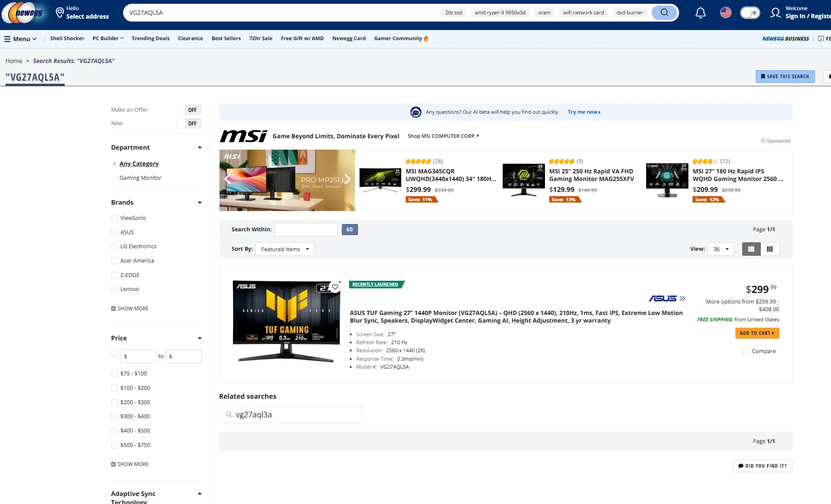Click next arrow on MSI banner carousel
This screenshot has height=504, width=831.
pyautogui.click(x=347, y=179)
